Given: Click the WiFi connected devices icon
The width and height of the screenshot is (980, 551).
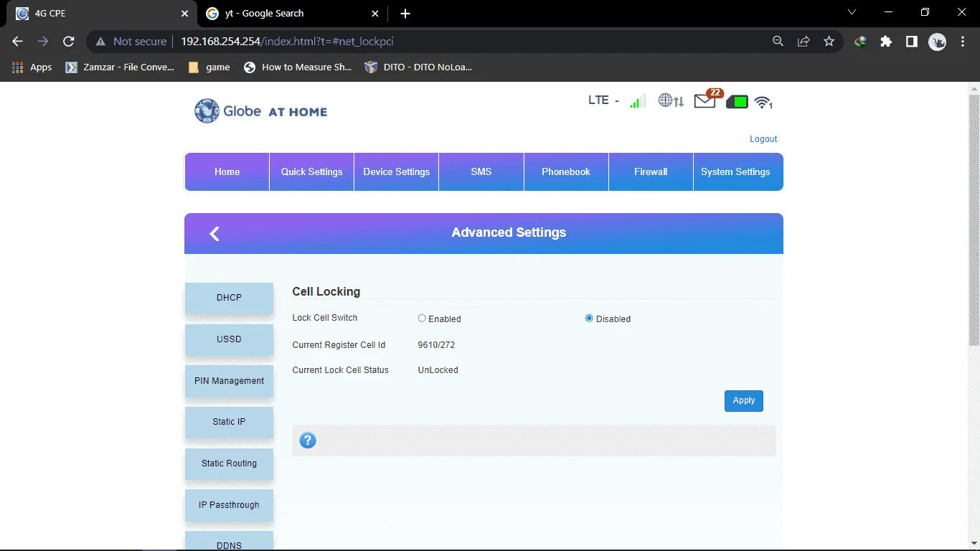Looking at the screenshot, I should pos(763,103).
